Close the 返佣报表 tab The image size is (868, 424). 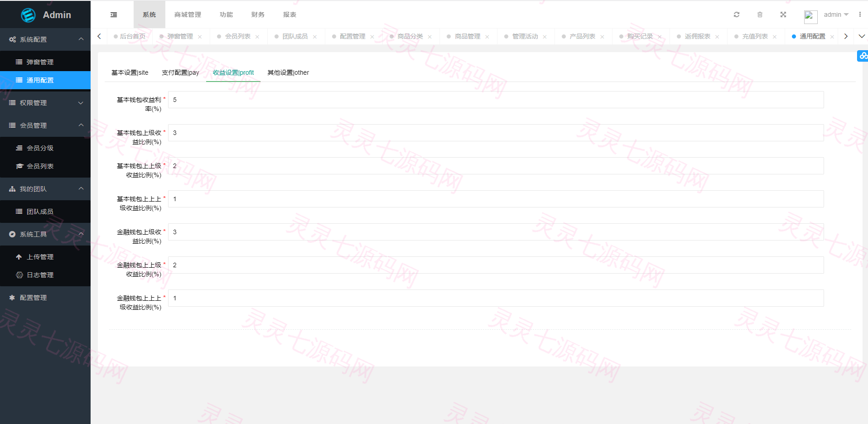[x=717, y=37]
